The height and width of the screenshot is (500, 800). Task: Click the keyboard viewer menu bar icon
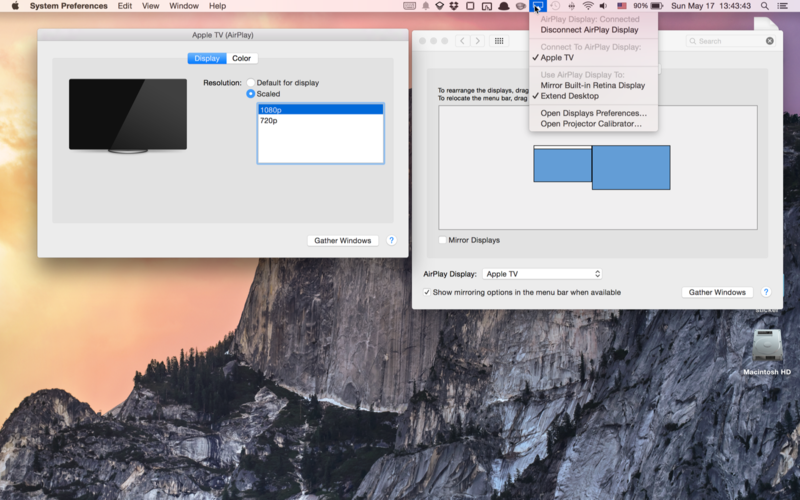pos(409,6)
